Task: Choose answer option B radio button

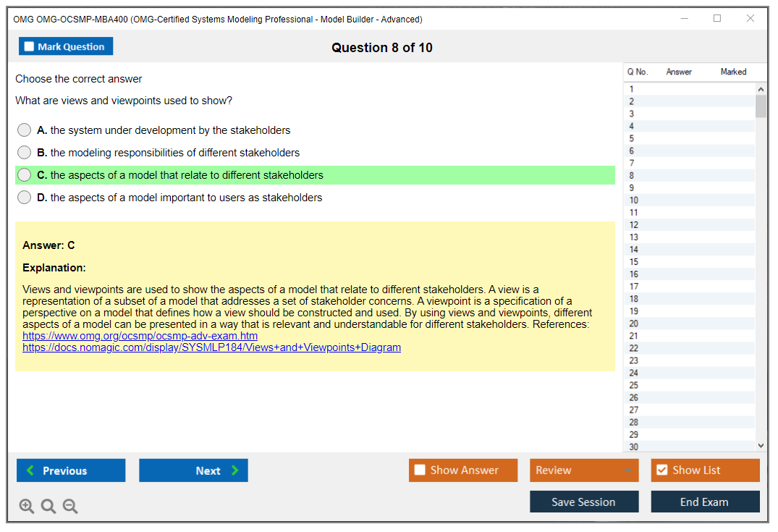Action: (x=25, y=153)
